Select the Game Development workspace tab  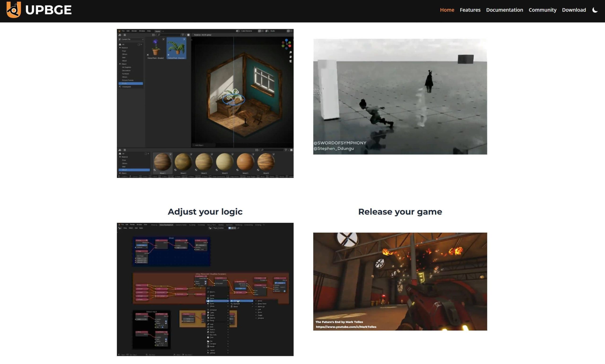tap(166, 225)
